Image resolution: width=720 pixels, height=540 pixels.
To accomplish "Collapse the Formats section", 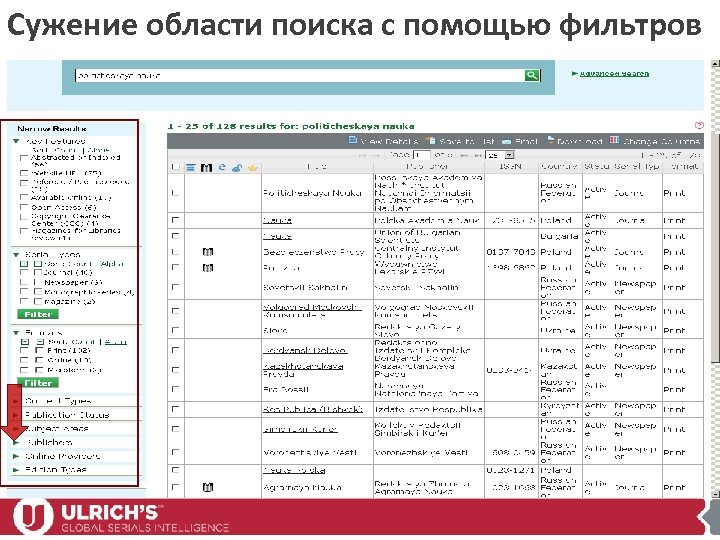I will 16,332.
